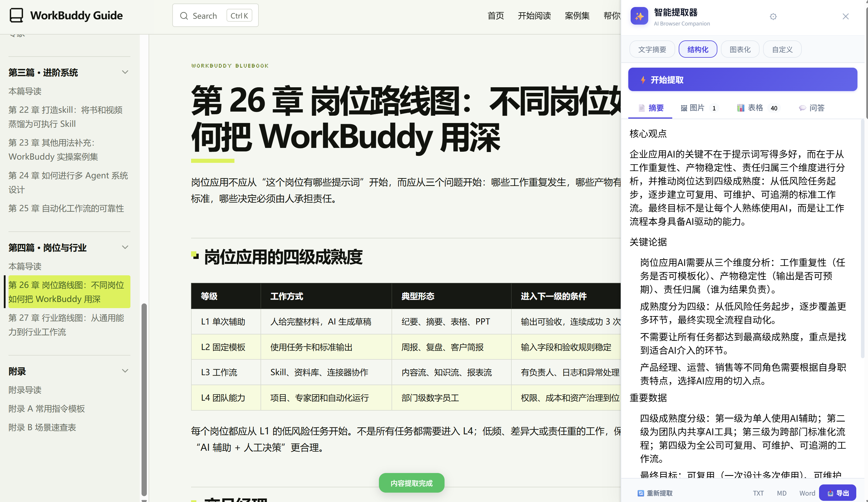
Task: Close the 智能提取器 panel
Action: pos(845,16)
